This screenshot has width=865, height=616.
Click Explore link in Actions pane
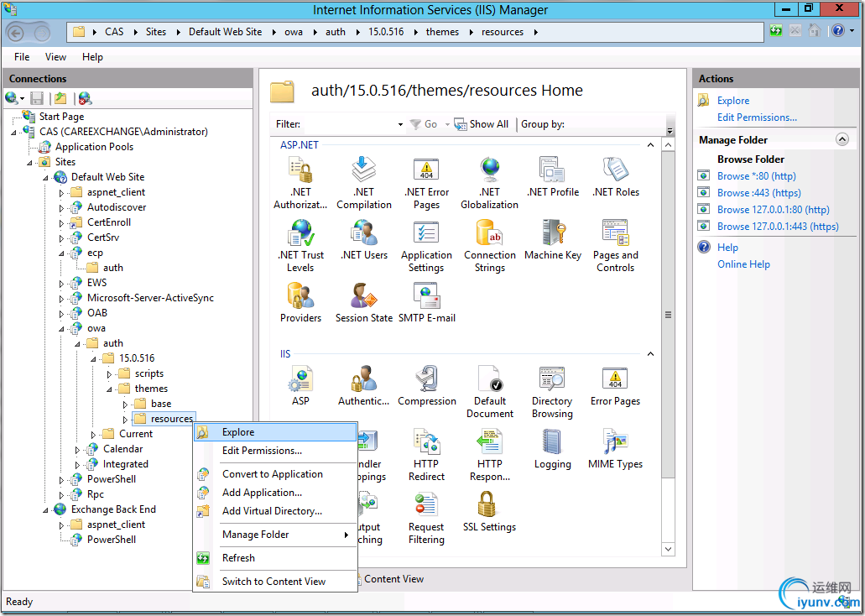[x=733, y=101]
